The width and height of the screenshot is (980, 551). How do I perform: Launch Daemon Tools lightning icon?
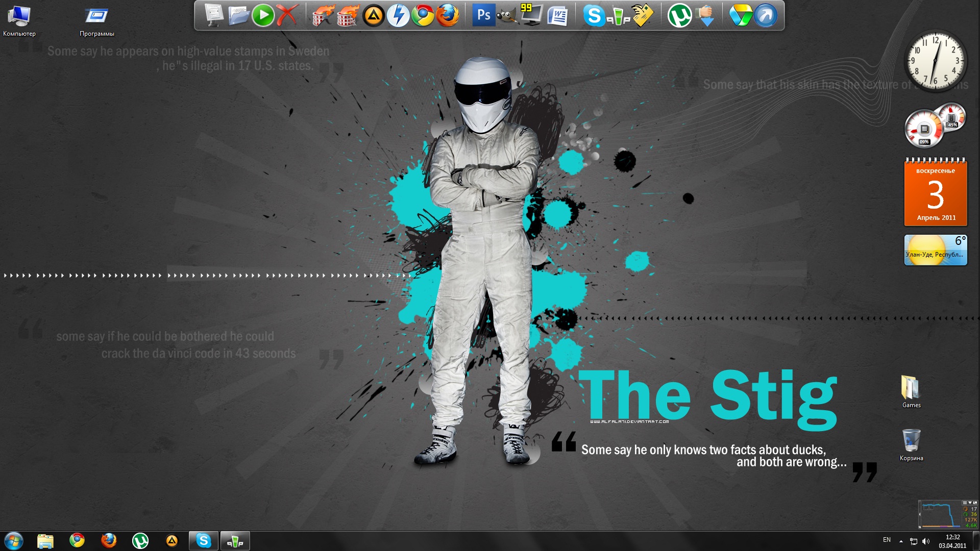pos(398,15)
